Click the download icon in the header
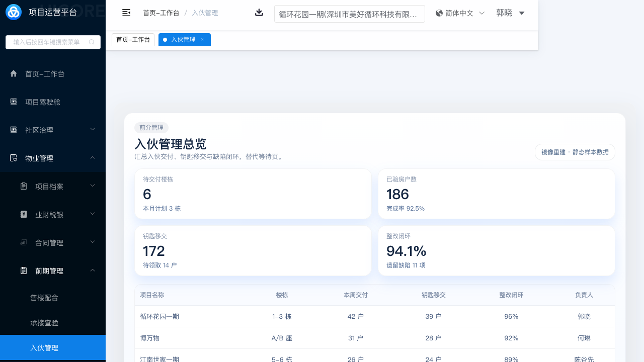Viewport: 644px width, 362px height. [x=259, y=13]
